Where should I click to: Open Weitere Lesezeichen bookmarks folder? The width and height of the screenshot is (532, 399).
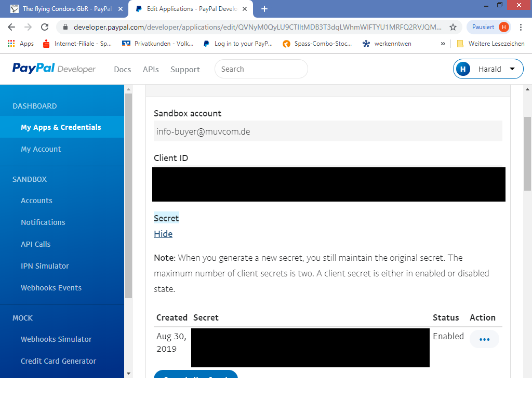[x=490, y=44]
